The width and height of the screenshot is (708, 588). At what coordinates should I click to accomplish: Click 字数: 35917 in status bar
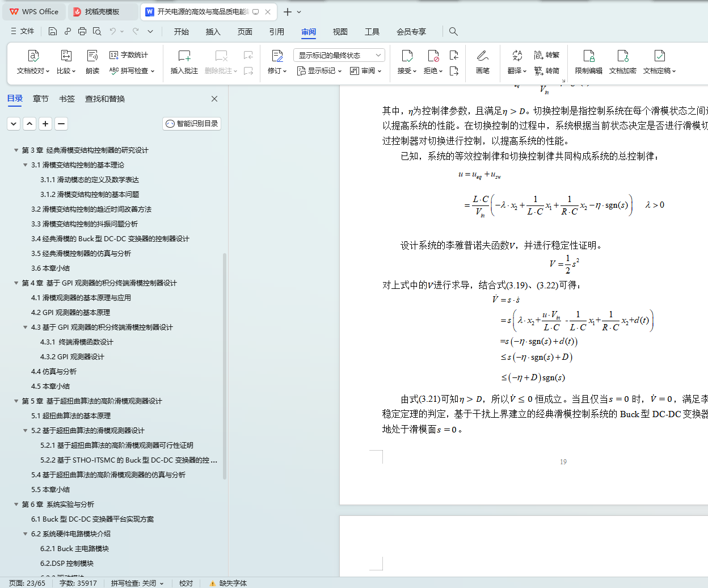(78, 583)
